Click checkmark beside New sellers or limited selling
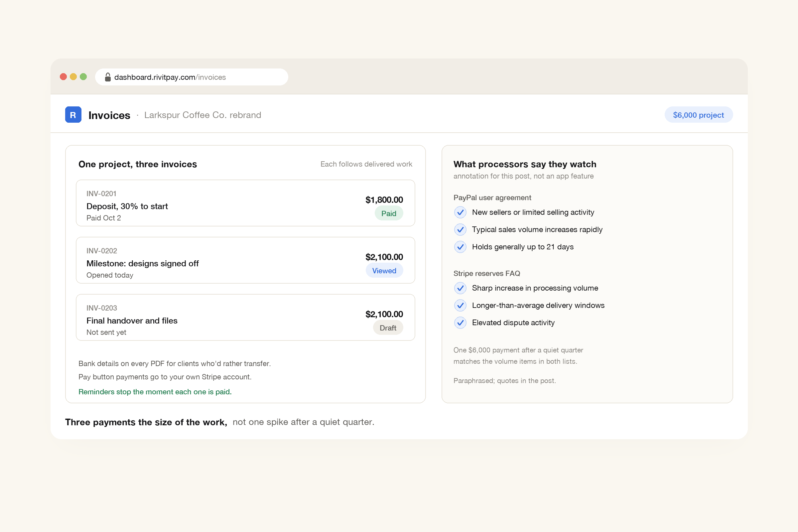798x532 pixels. (x=460, y=212)
